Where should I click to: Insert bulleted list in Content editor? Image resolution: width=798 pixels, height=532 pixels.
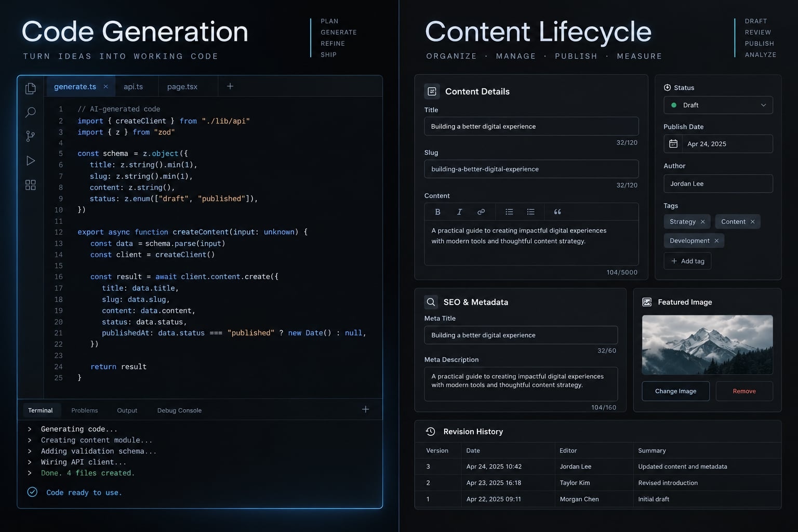(x=509, y=212)
